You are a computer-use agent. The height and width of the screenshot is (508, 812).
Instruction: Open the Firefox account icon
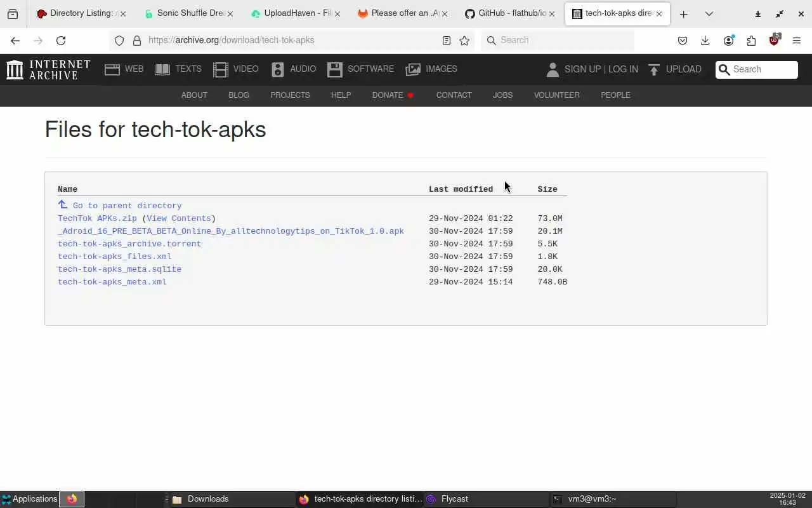coord(728,41)
